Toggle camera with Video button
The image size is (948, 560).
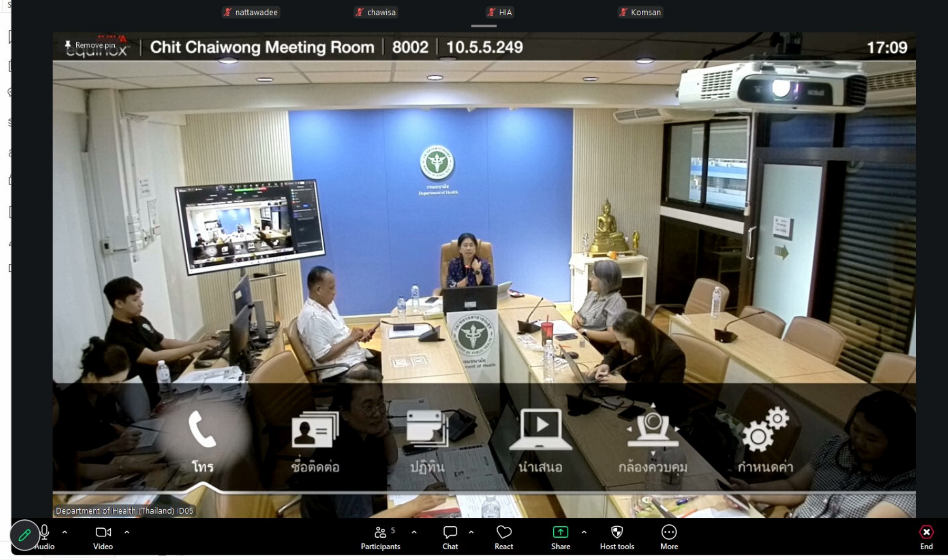(103, 533)
